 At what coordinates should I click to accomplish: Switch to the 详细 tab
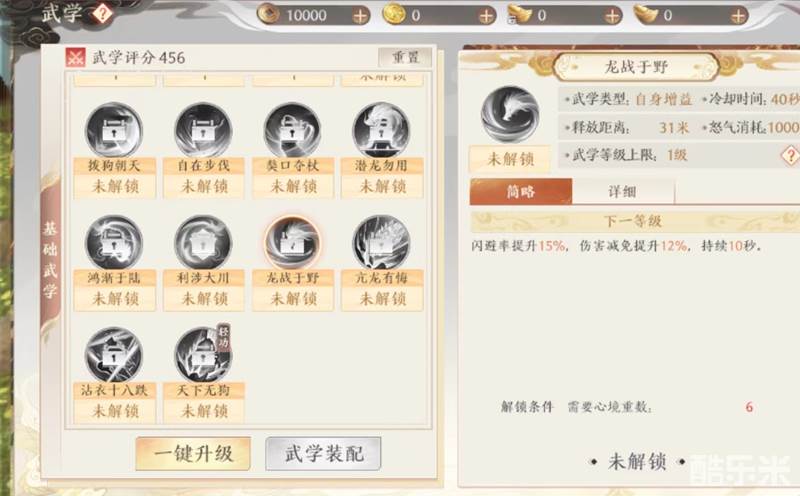pos(623,192)
